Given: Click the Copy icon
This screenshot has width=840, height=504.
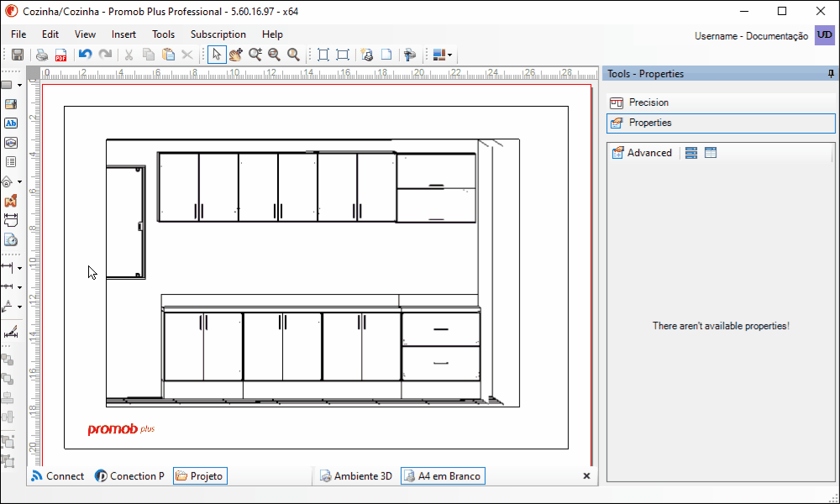Looking at the screenshot, I should [149, 55].
